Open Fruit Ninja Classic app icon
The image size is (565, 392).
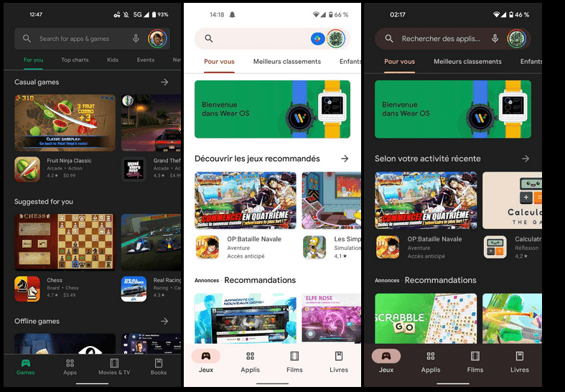pos(27,169)
